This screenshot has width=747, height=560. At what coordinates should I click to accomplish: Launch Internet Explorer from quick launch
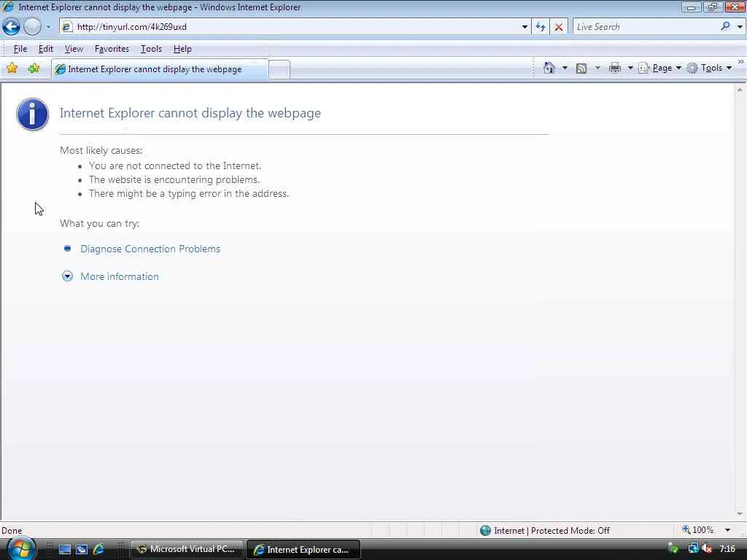[98, 550]
